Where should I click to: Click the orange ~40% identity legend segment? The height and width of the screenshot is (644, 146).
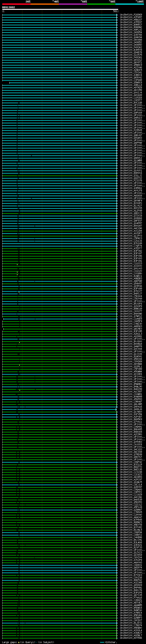click(x=44, y=4)
